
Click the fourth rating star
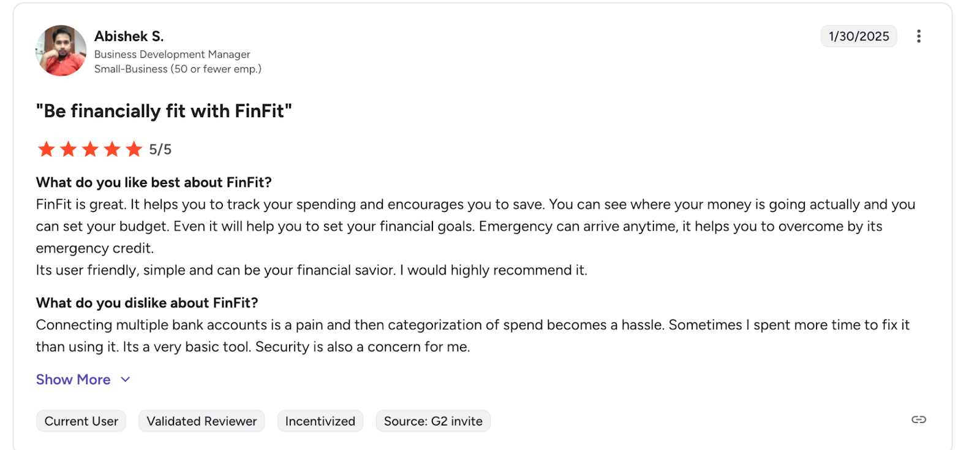pos(112,149)
